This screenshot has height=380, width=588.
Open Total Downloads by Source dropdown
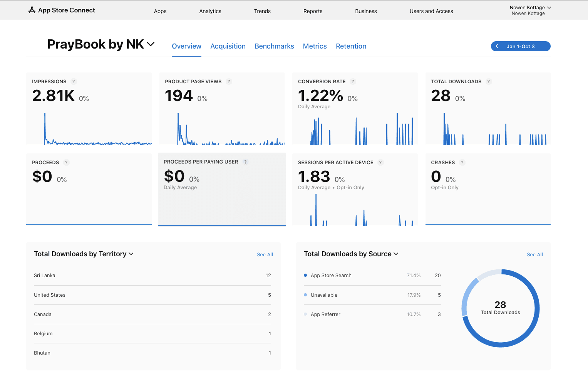pyautogui.click(x=396, y=254)
